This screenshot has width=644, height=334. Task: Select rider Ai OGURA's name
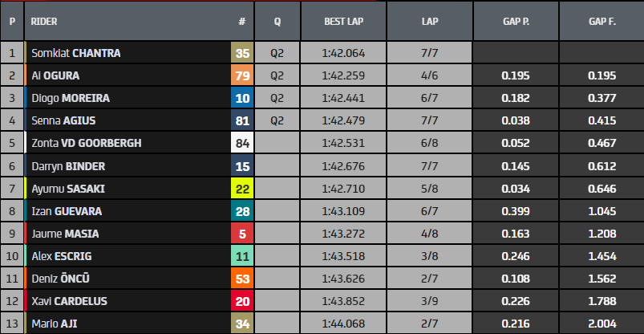pos(56,76)
